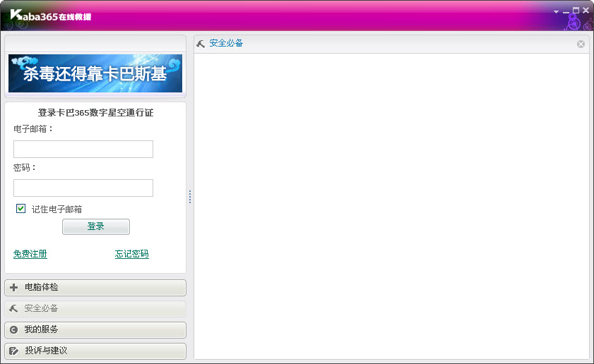Close the 安全必备 panel with gray X
The height and width of the screenshot is (364, 594).
tap(581, 44)
